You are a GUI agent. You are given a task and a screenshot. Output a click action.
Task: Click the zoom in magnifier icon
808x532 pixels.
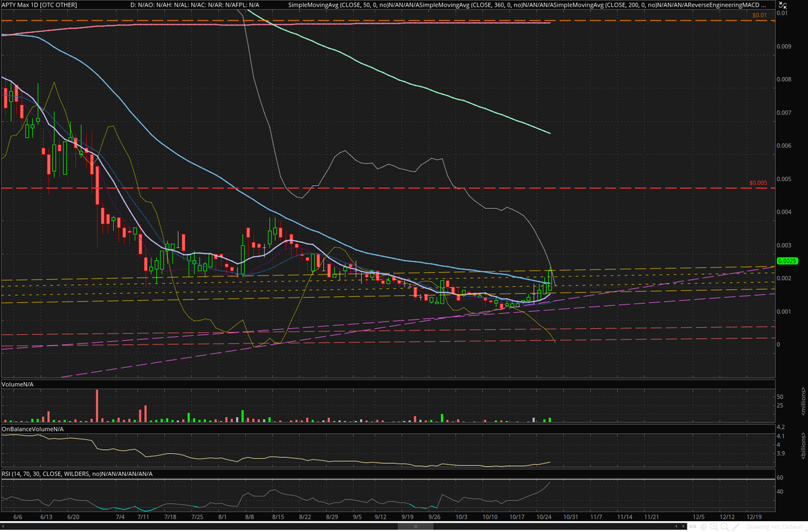tap(714, 527)
